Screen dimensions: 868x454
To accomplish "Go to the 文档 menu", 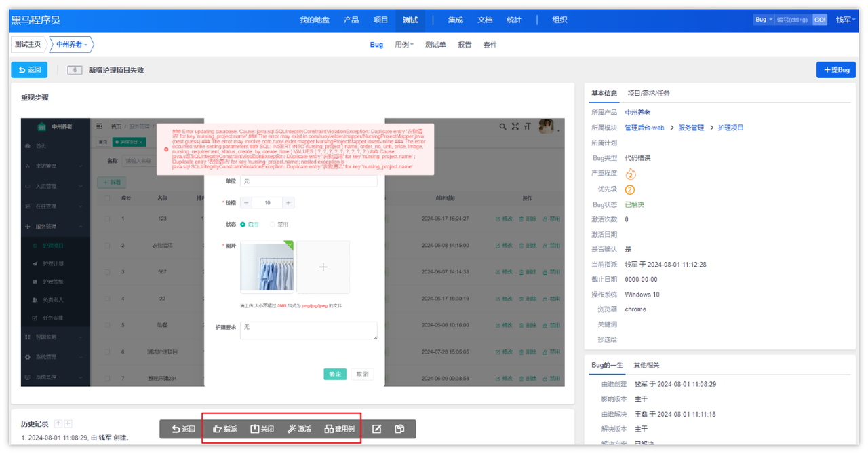I will (485, 20).
